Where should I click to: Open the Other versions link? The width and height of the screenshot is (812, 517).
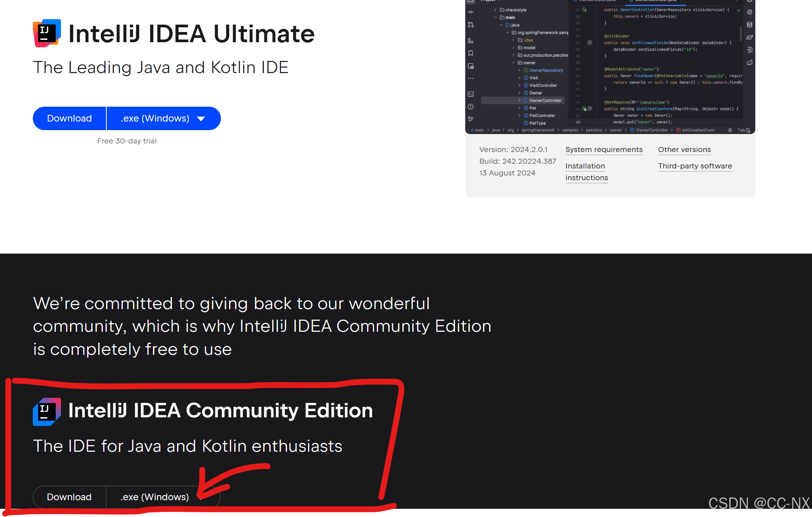click(684, 150)
